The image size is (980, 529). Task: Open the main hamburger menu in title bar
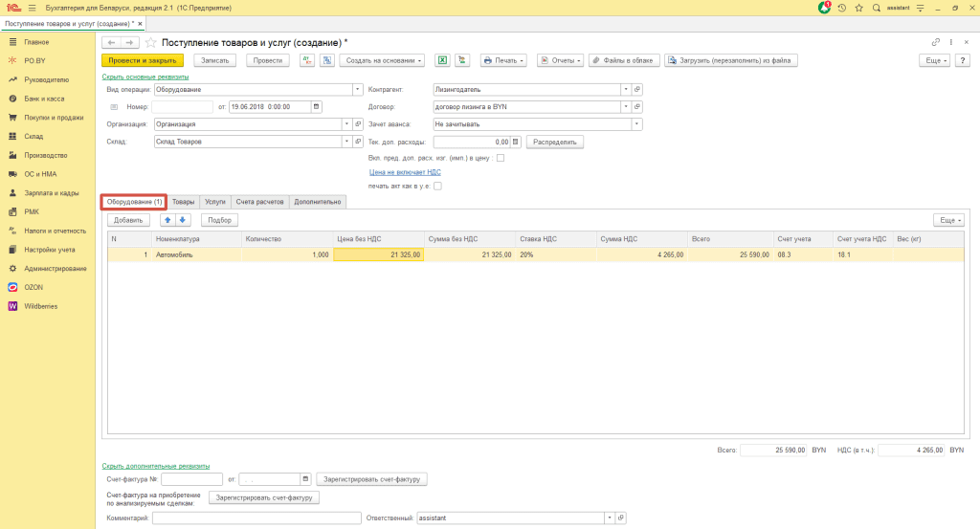click(x=32, y=8)
